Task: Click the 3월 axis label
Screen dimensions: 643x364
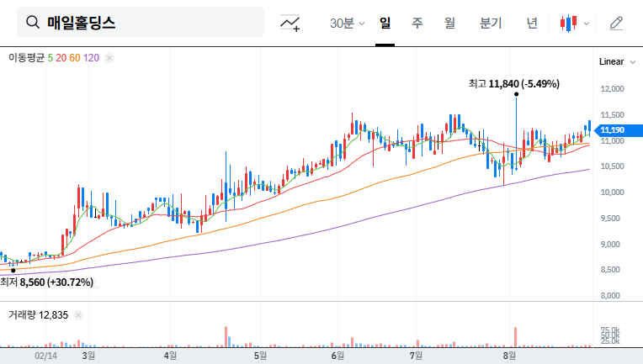Action: click(88, 356)
